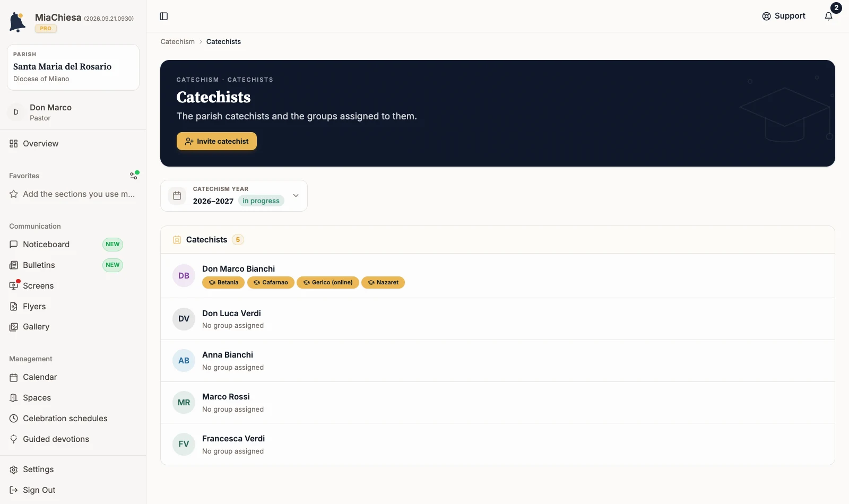The height and width of the screenshot is (504, 849).
Task: Click the FV avatar of Francesca Verdi
Action: tap(184, 444)
